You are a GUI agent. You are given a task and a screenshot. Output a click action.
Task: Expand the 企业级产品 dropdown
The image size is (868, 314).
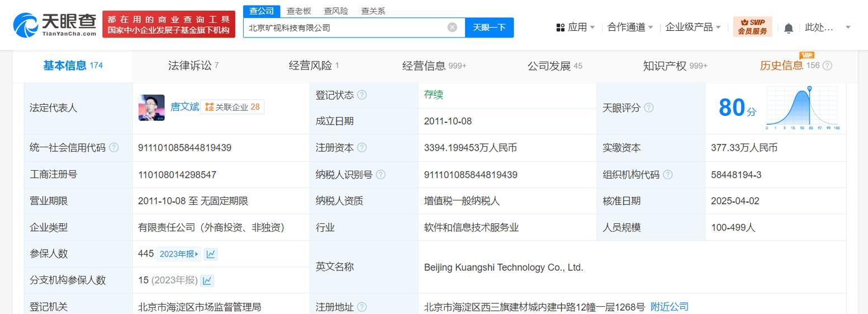click(693, 27)
